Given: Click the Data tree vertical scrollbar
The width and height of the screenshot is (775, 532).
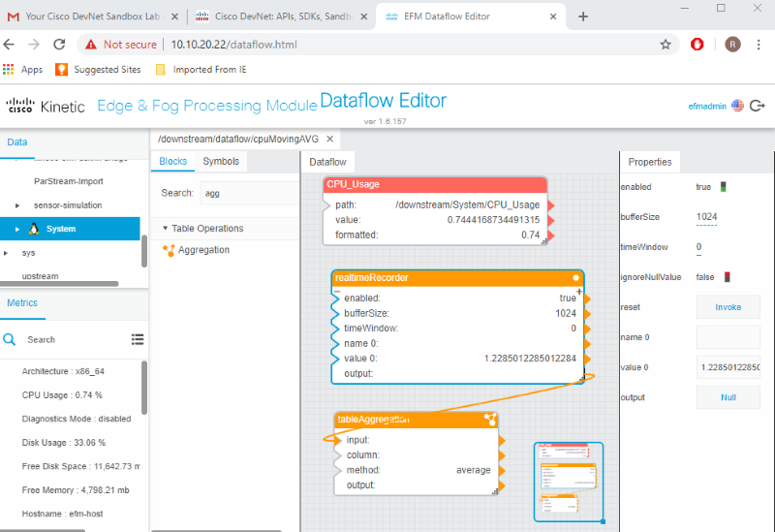Looking at the screenshot, I should (144, 251).
